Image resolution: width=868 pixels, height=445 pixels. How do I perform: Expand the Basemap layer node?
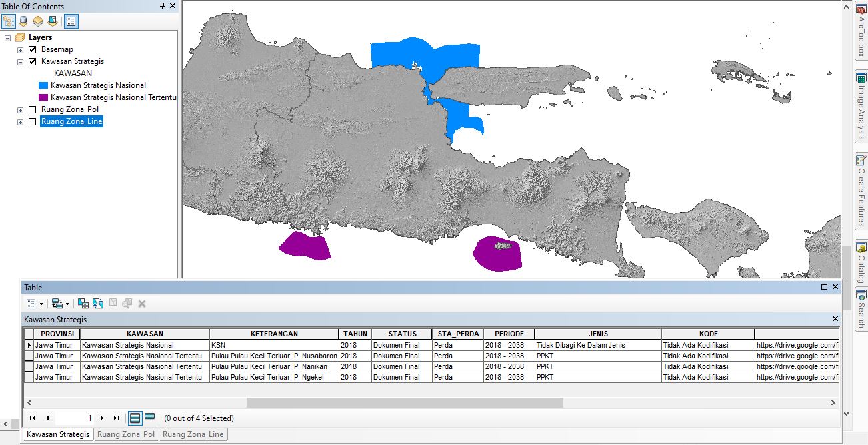tap(20, 49)
